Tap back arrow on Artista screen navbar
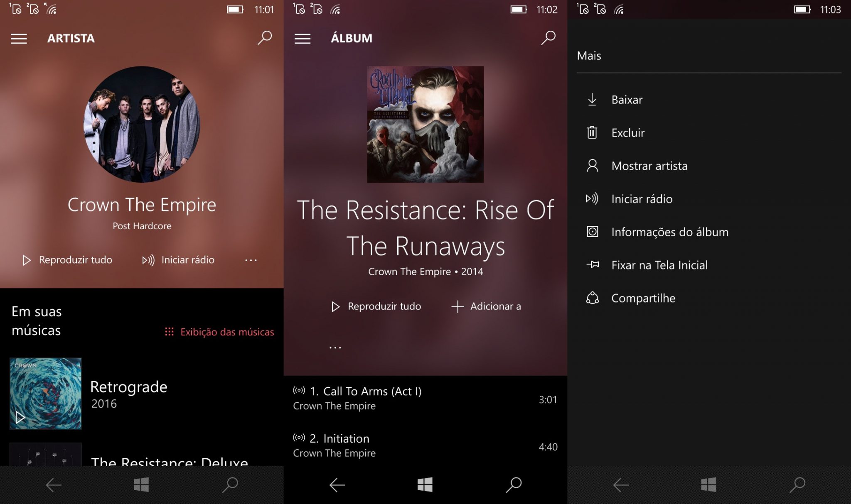851x504 pixels. click(x=54, y=484)
